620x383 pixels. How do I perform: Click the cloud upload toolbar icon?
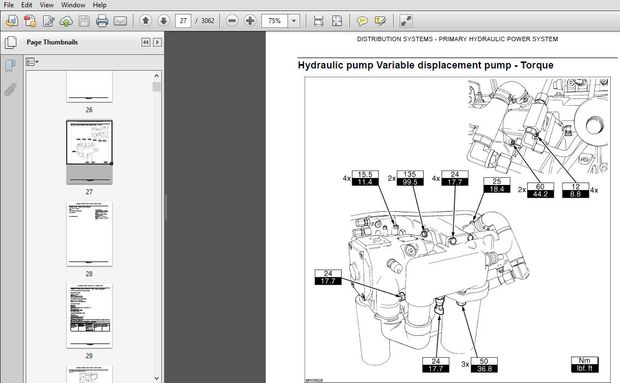click(x=66, y=21)
